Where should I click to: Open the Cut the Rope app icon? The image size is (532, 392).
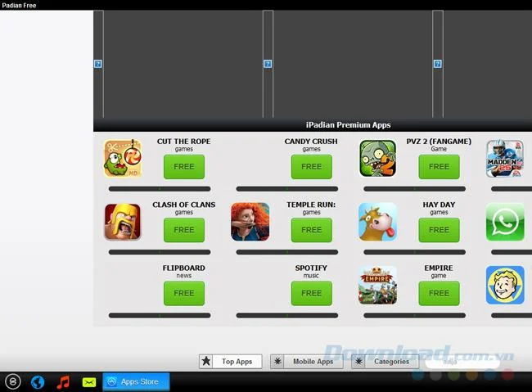[x=123, y=159]
